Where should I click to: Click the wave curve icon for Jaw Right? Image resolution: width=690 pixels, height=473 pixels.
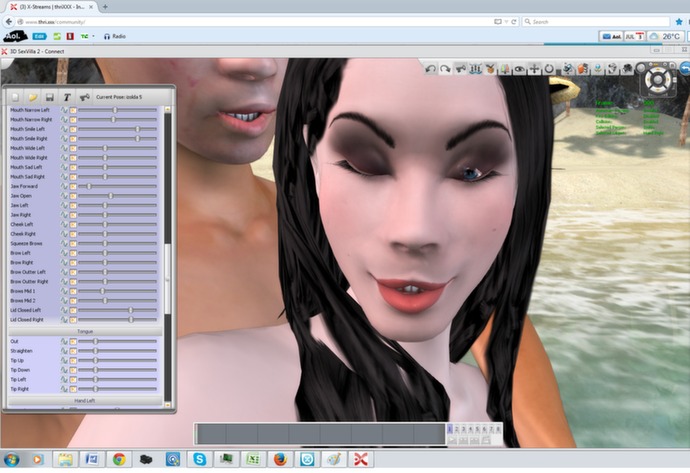point(64,215)
